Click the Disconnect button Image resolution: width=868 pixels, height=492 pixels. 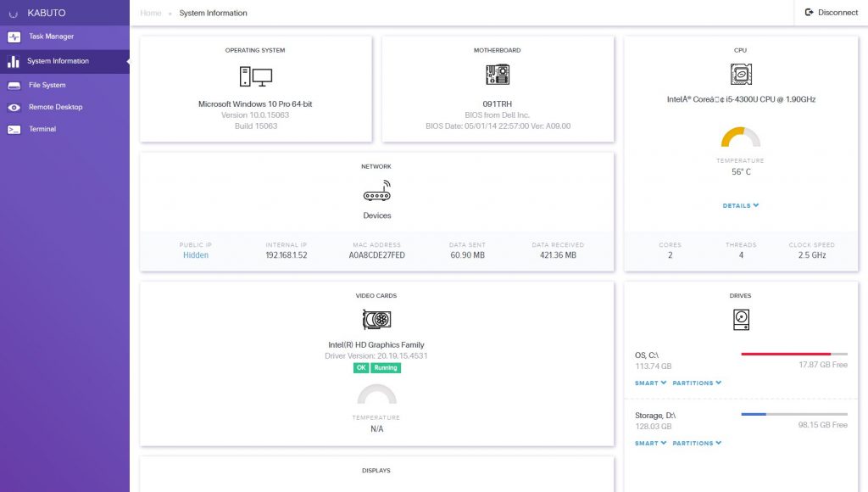coord(831,12)
